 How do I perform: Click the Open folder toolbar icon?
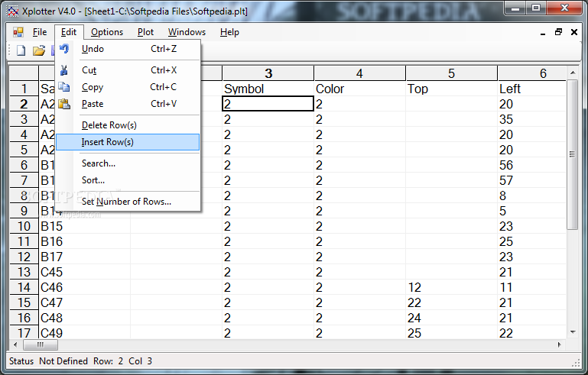pos(39,50)
